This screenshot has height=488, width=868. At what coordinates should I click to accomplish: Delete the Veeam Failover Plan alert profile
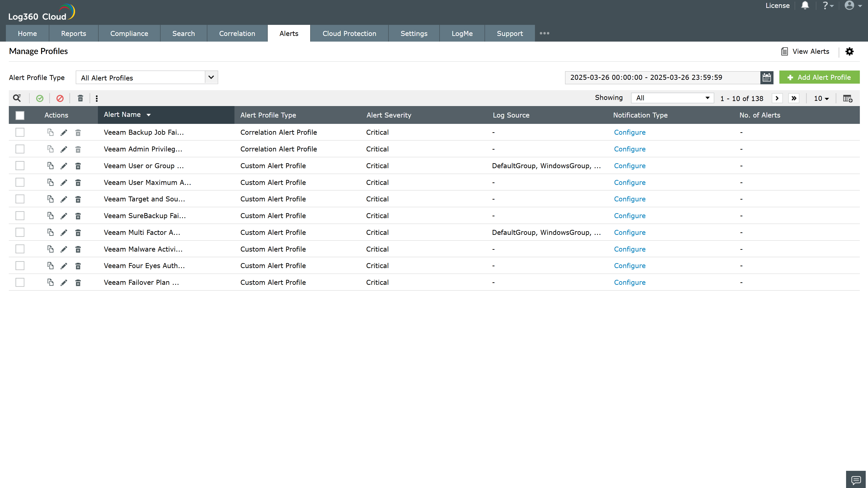pos(78,283)
